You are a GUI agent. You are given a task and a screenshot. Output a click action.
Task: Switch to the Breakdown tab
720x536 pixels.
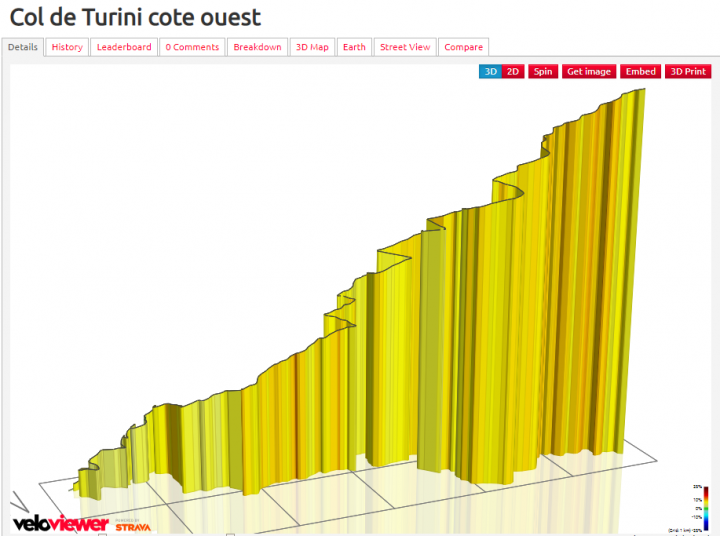tap(257, 47)
